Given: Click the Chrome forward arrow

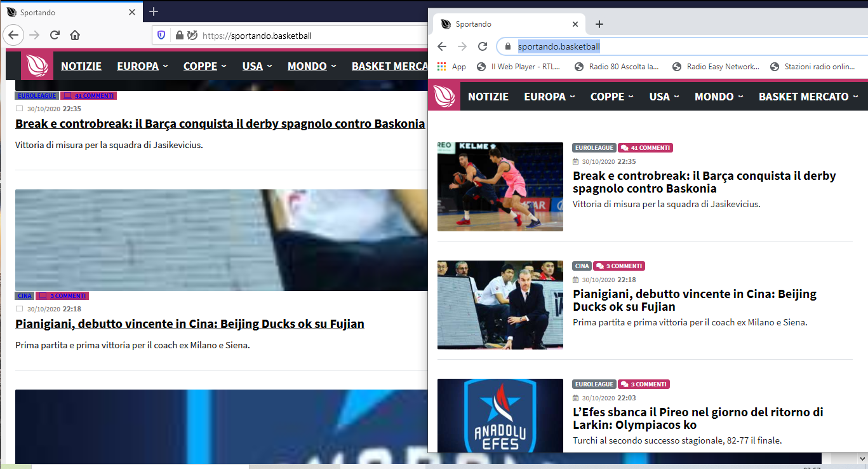Looking at the screenshot, I should 462,46.
